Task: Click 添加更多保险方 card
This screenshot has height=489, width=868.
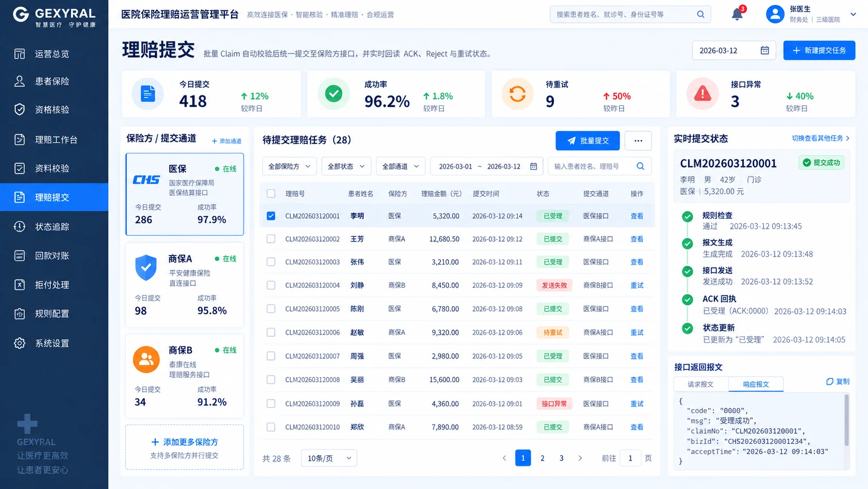Action: [x=184, y=447]
